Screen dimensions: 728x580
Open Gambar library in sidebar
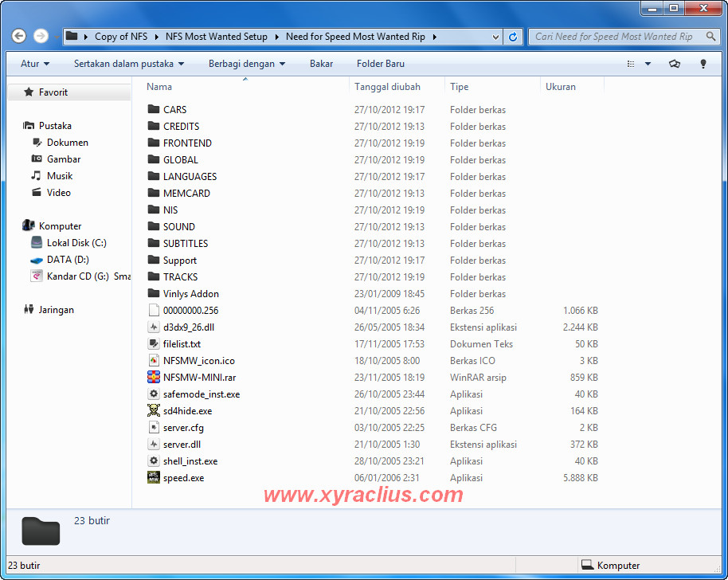point(64,159)
